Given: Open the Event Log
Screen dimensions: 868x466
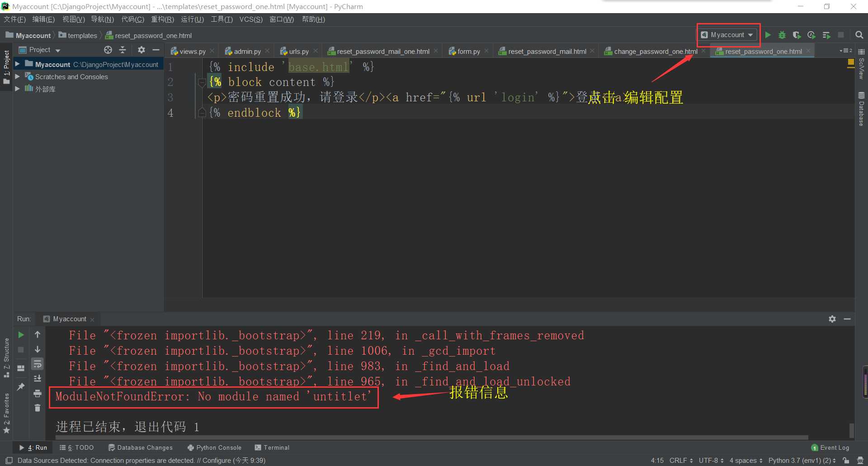Looking at the screenshot, I should pyautogui.click(x=830, y=447).
